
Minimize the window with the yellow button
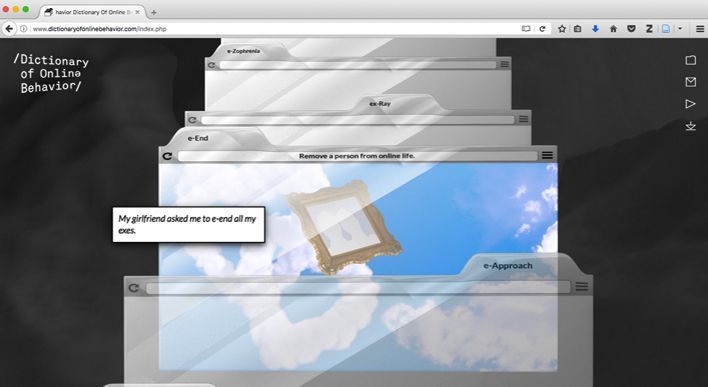(16, 9)
